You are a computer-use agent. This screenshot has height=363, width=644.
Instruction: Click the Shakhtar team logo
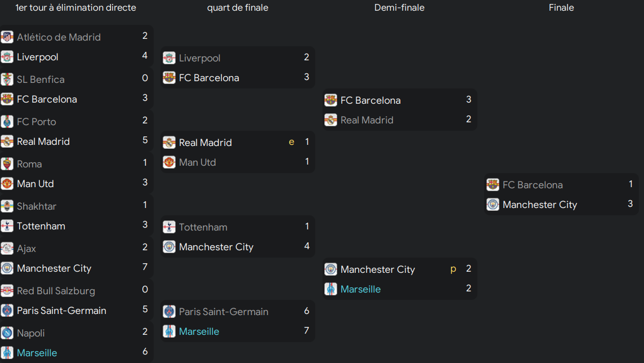click(7, 206)
